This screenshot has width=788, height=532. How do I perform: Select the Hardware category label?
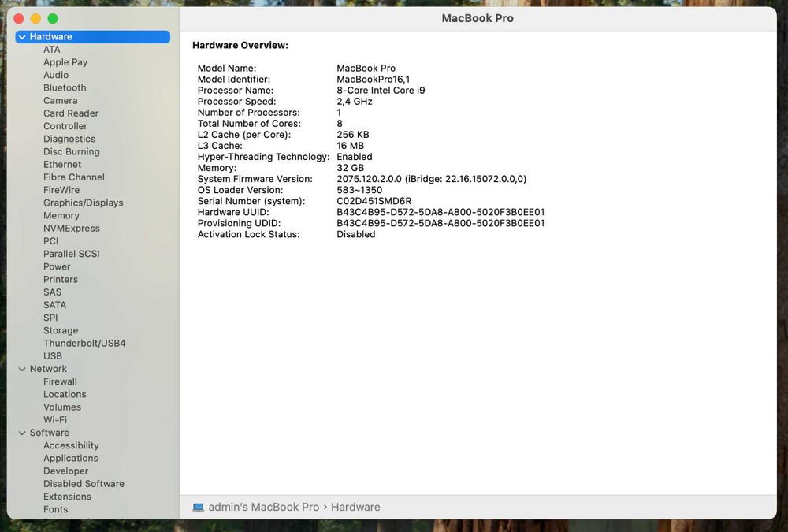50,37
